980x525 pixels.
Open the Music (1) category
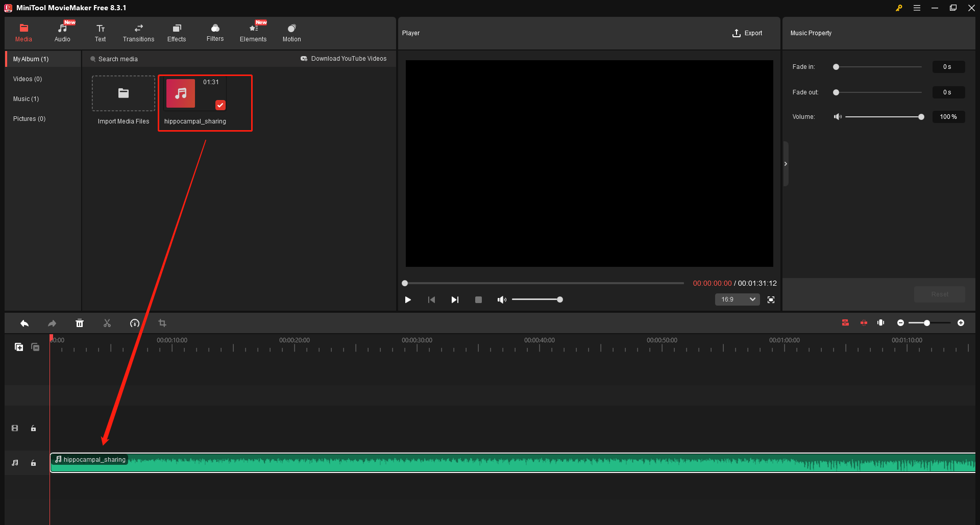26,99
